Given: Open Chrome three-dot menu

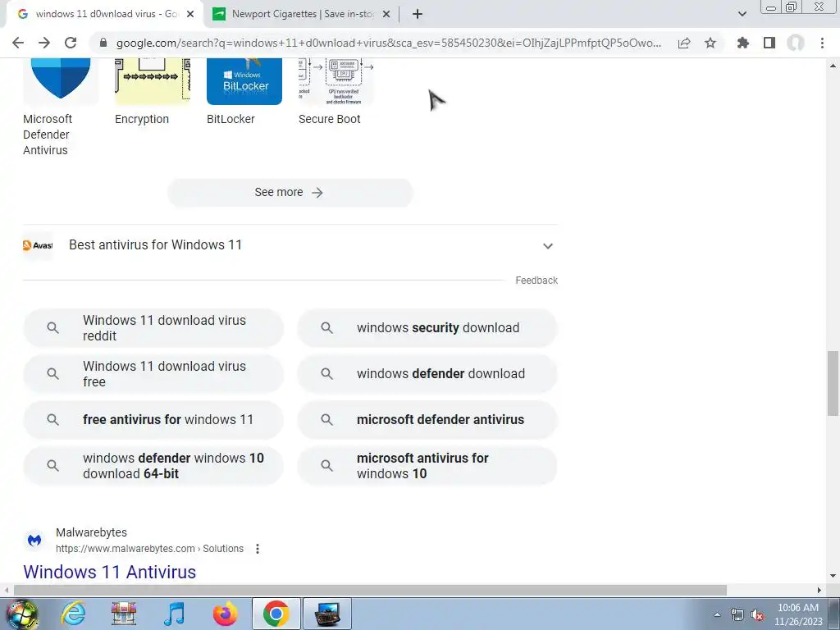Looking at the screenshot, I should (822, 43).
